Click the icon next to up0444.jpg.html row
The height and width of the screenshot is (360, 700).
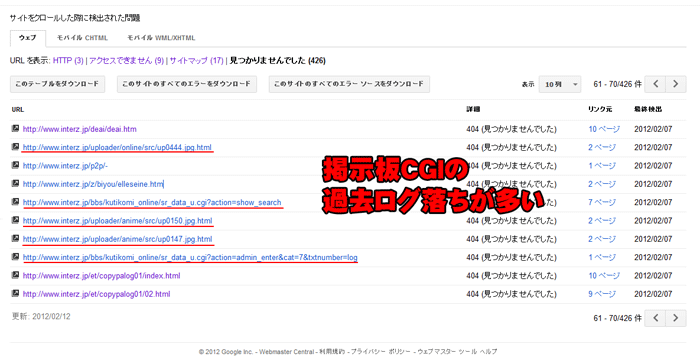coord(16,147)
